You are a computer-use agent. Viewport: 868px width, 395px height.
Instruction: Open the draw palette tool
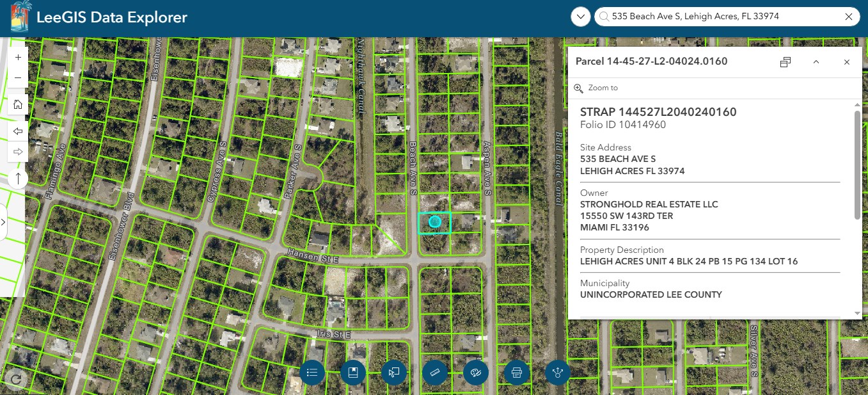point(475,372)
